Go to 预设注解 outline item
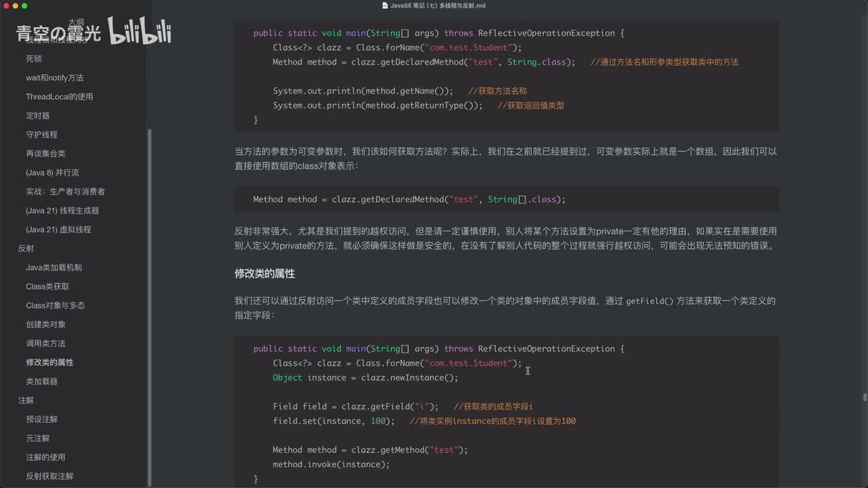The width and height of the screenshot is (868, 488). point(42,420)
